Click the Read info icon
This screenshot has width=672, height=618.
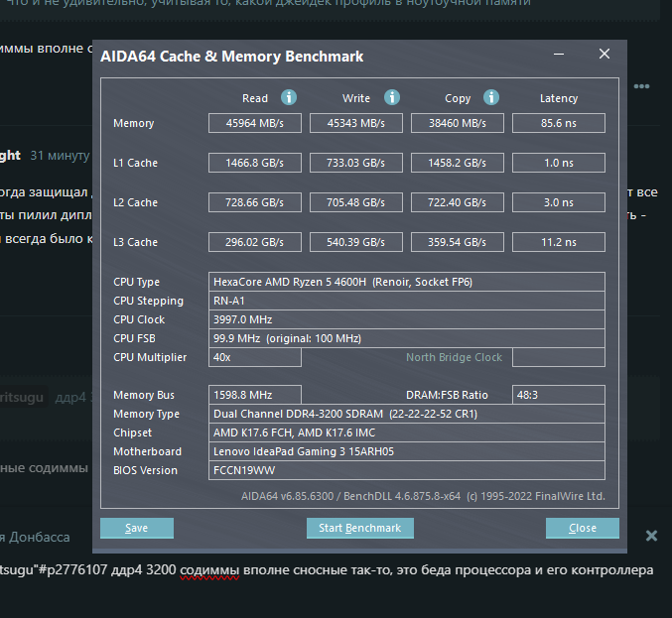pos(289,97)
